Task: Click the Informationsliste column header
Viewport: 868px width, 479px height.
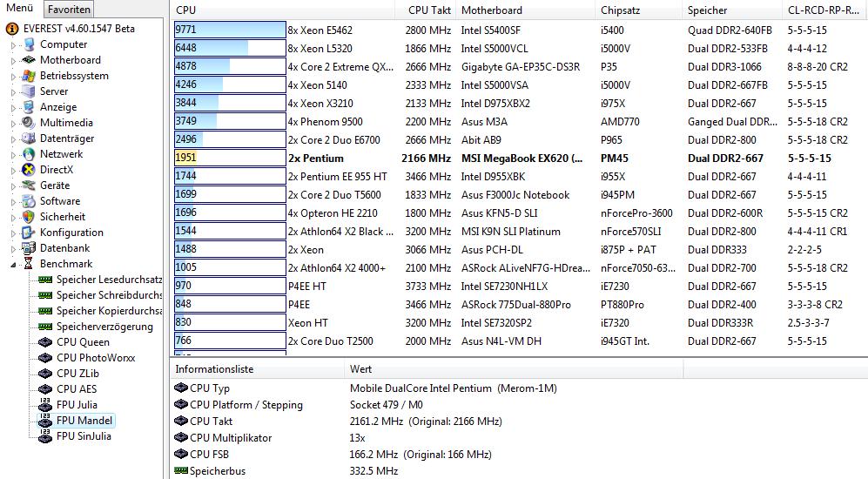Action: (x=257, y=368)
